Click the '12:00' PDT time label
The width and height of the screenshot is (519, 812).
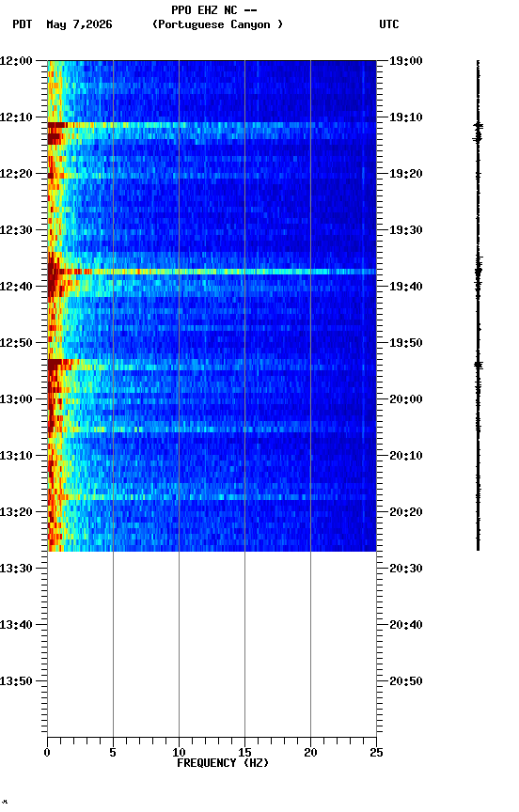(16, 61)
